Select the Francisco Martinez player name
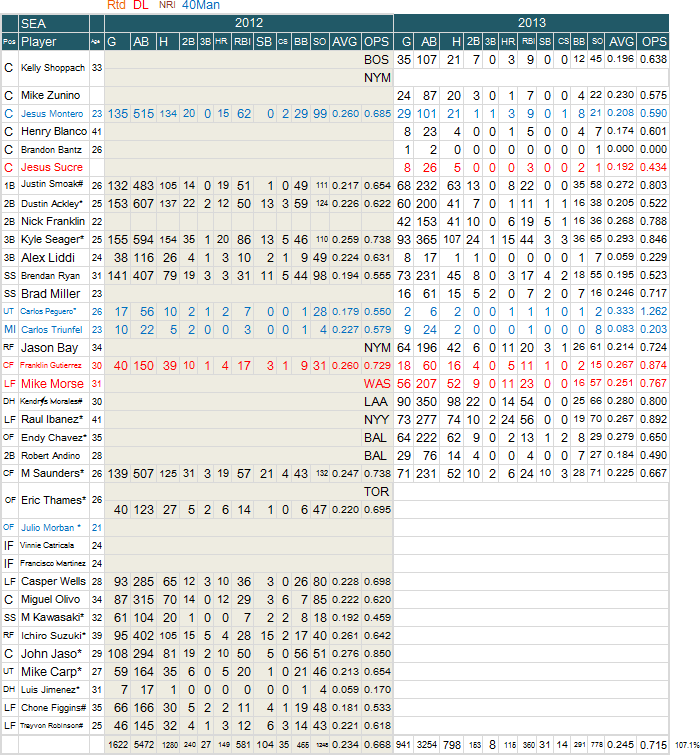 pos(53,563)
